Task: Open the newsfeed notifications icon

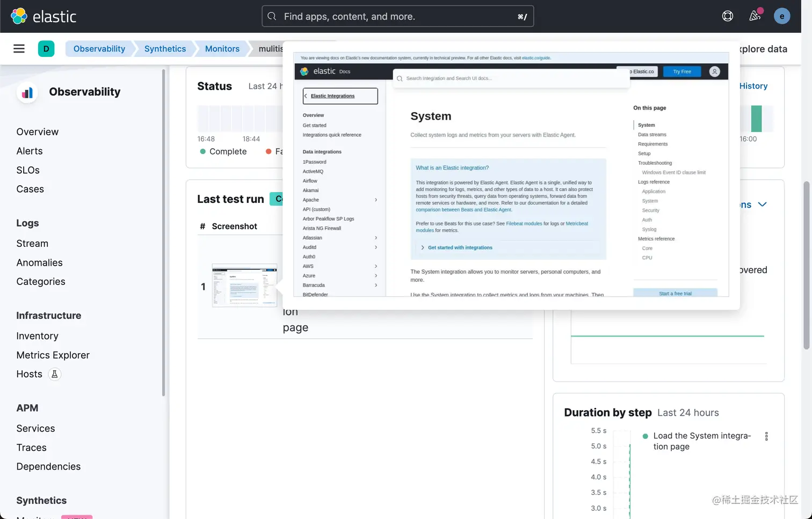Action: point(755,16)
